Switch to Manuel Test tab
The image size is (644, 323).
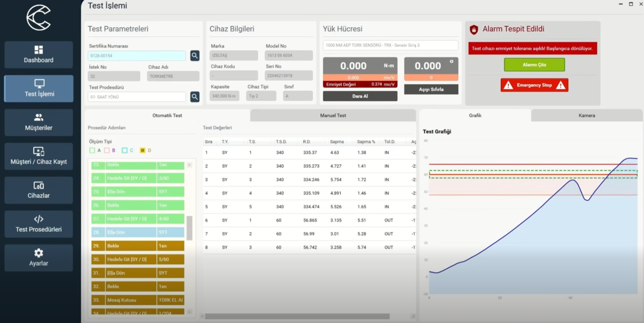tap(333, 115)
